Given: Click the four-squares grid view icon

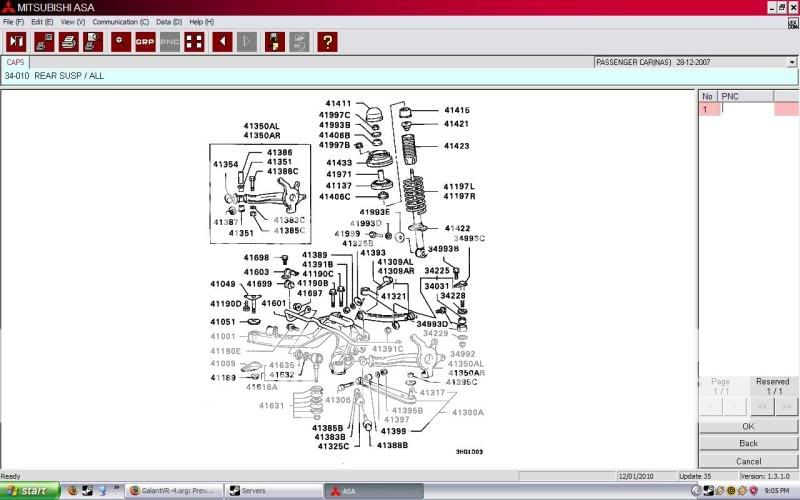Looking at the screenshot, I should pos(195,42).
